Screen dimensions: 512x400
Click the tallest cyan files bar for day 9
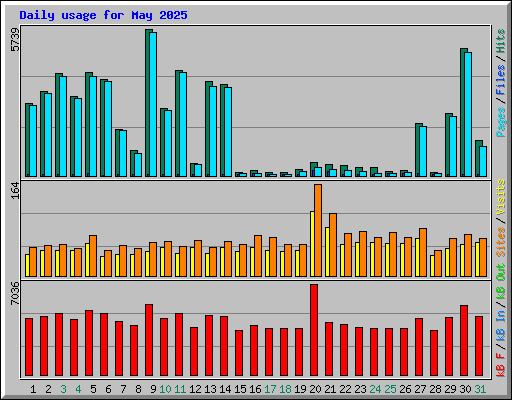point(153,104)
